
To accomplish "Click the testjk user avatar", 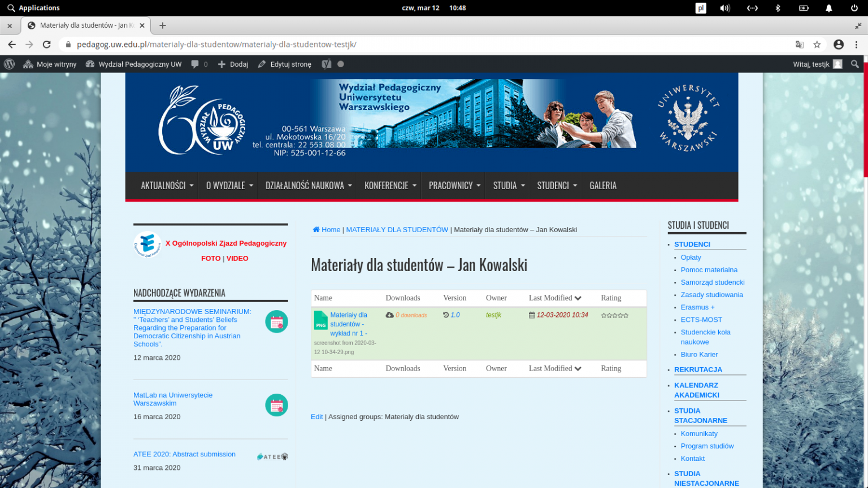I will tap(837, 64).
